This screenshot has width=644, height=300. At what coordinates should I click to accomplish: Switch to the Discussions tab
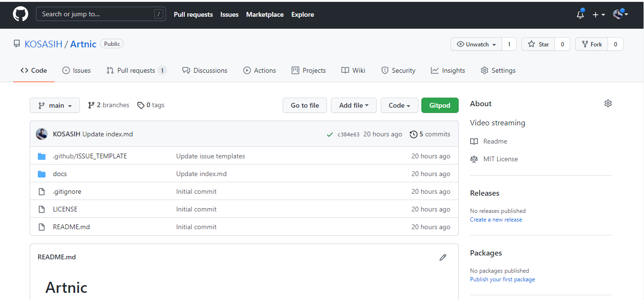[x=205, y=70]
